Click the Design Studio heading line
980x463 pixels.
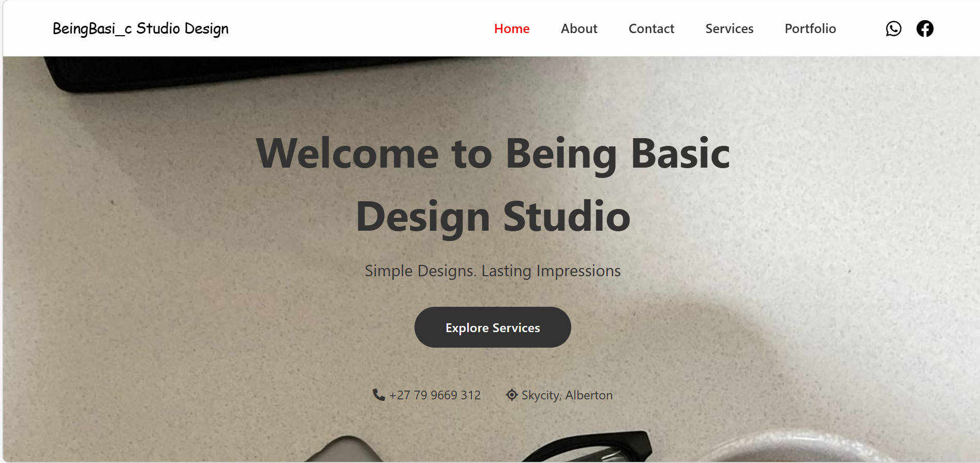click(493, 217)
